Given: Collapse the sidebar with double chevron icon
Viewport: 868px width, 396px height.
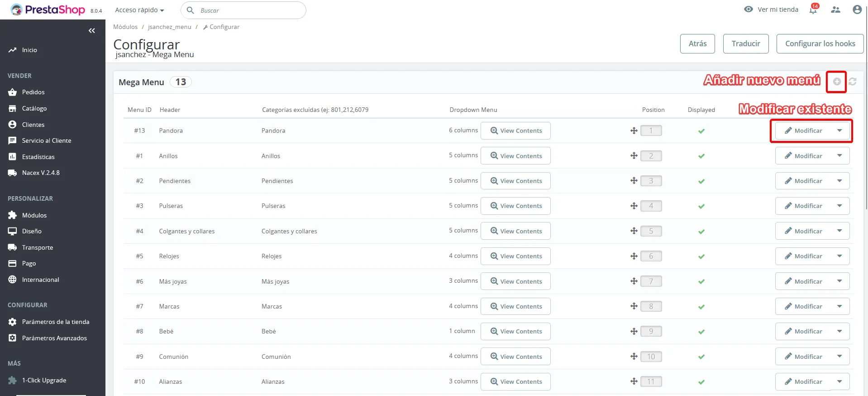Looking at the screenshot, I should [92, 31].
